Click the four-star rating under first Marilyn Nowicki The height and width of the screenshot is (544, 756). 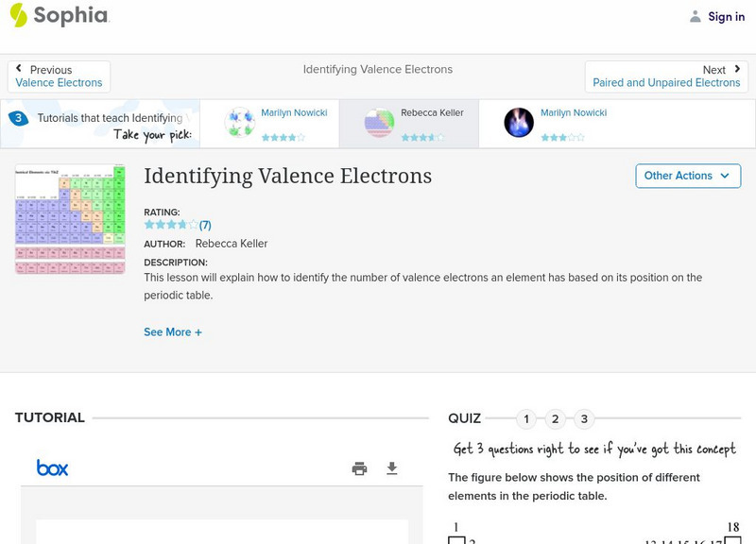tap(283, 137)
